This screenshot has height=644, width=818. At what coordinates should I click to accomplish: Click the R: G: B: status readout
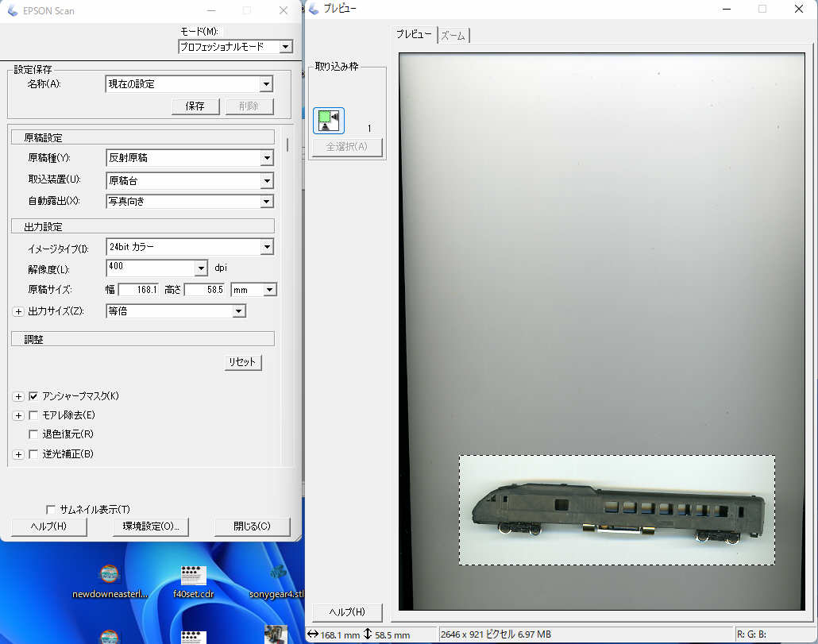[751, 634]
